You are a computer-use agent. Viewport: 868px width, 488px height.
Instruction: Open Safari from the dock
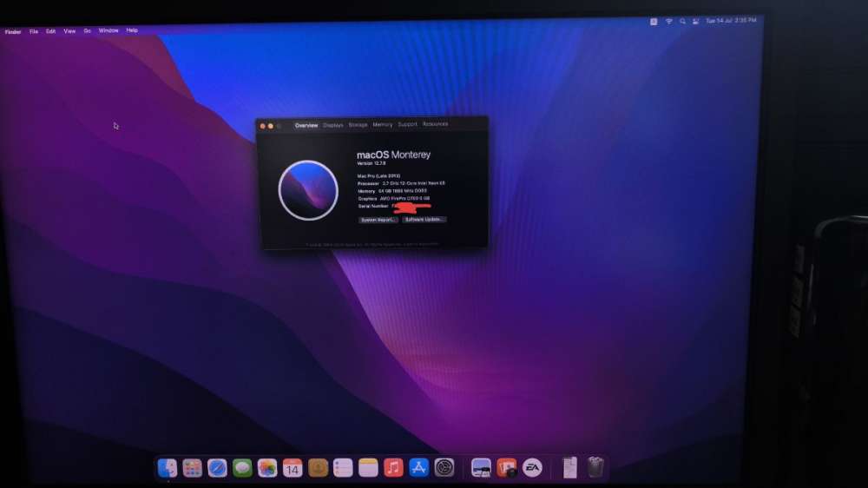[x=217, y=468]
